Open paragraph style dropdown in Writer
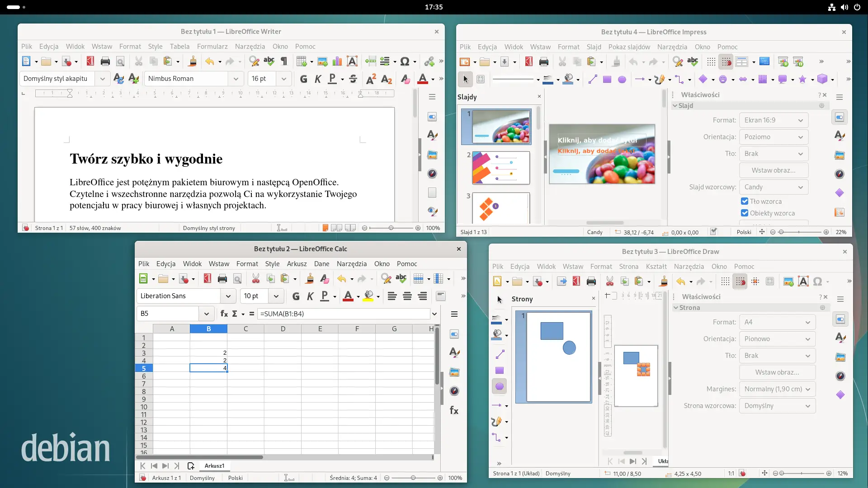The width and height of the screenshot is (868, 488). 102,79
